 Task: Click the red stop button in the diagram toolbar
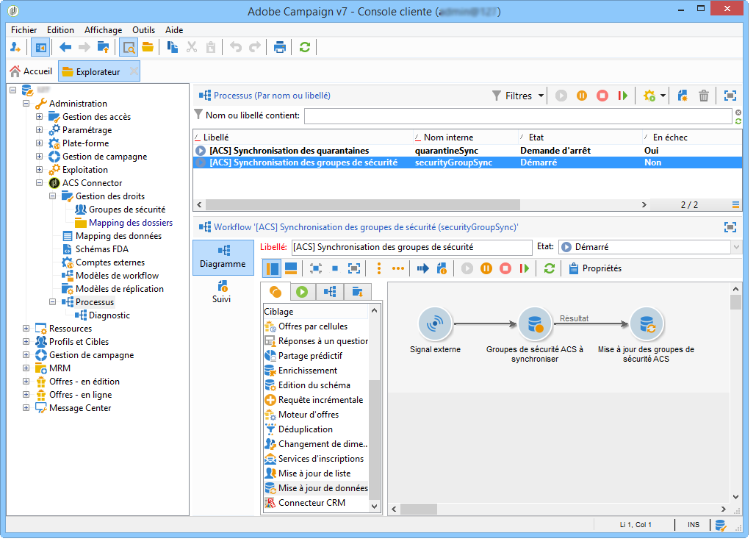[x=505, y=268]
